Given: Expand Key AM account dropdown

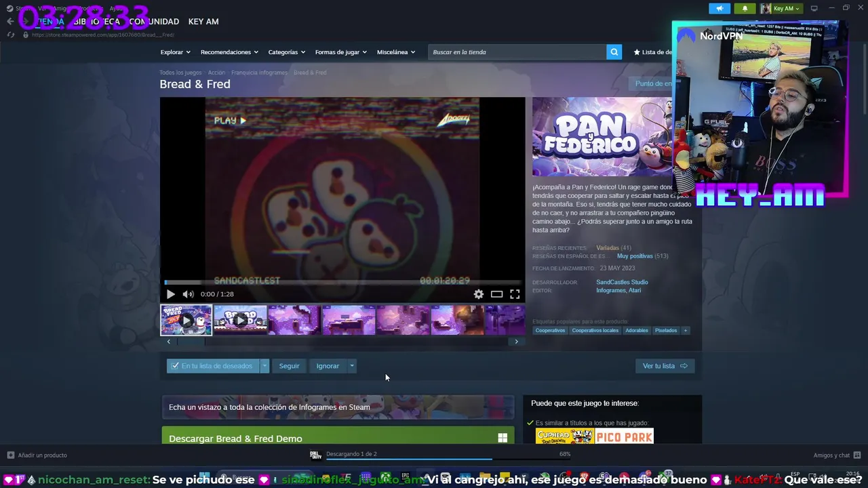Looking at the screenshot, I should 781,8.
